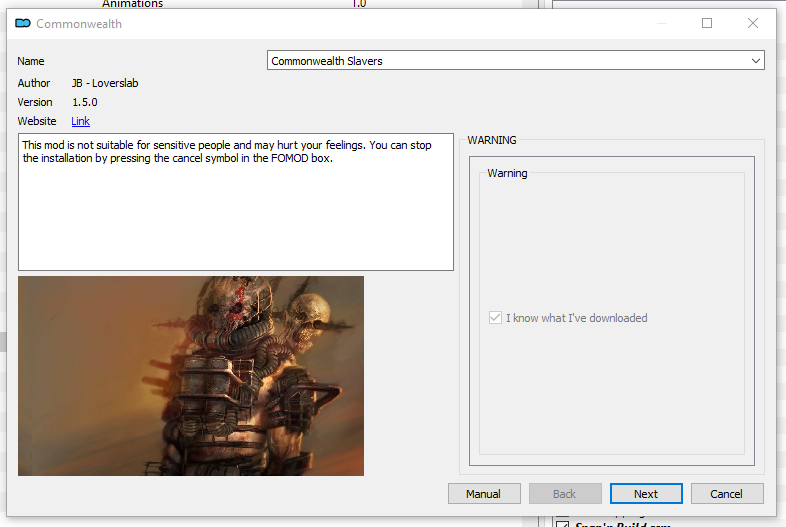This screenshot has height=527, width=786.
Task: Select the 'Commonwealth Slavers' name field
Action: 515,61
